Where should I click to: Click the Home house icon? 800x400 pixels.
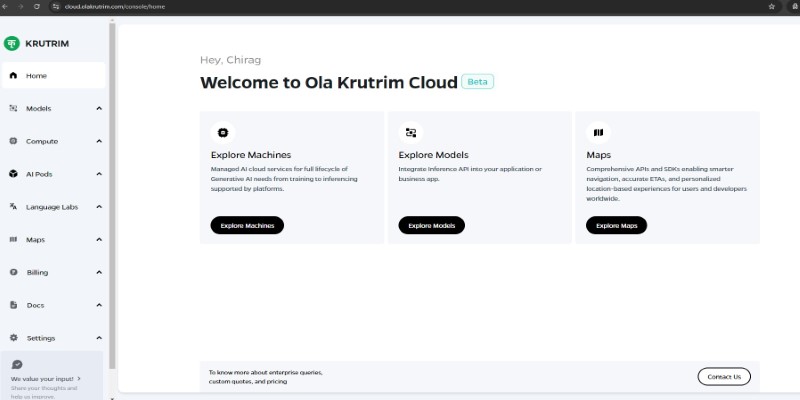tap(13, 76)
